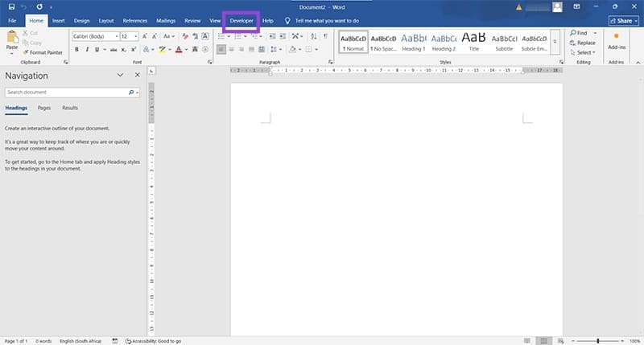The image size is (644, 345).
Task: Toggle Subscript formatting
Action: pyautogui.click(x=124, y=50)
